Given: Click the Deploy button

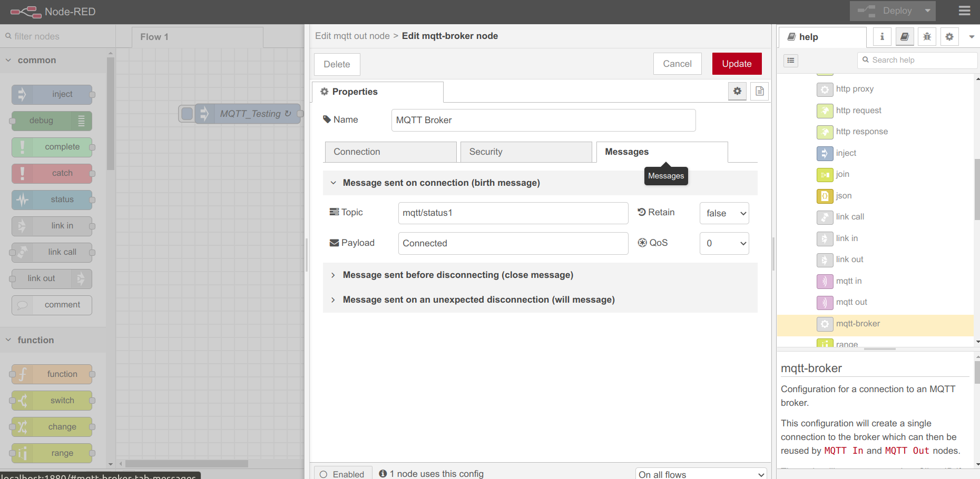Looking at the screenshot, I should [885, 11].
